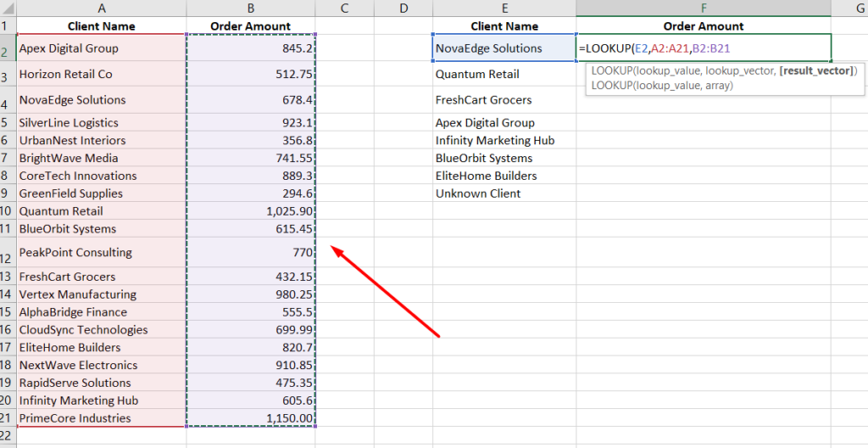
Task: Select order amount 356.8
Action: pos(251,140)
